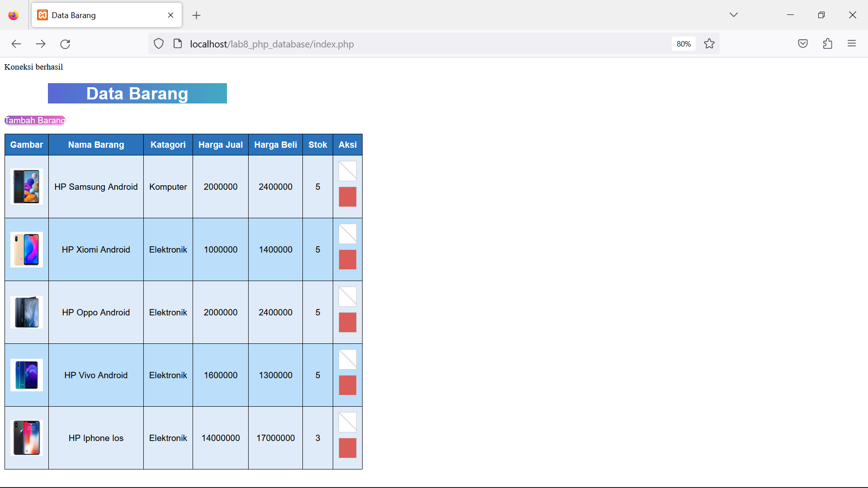Open a new tab with the plus button
Viewport: 868px width, 488px height.
(196, 15)
